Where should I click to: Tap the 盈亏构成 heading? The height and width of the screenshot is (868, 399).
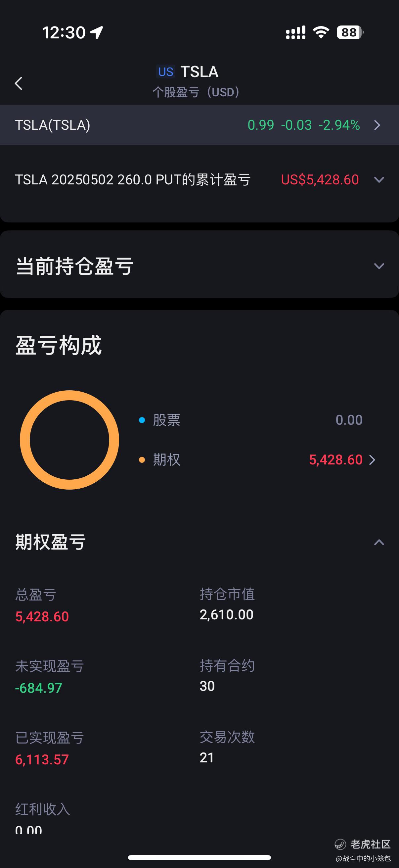58,345
